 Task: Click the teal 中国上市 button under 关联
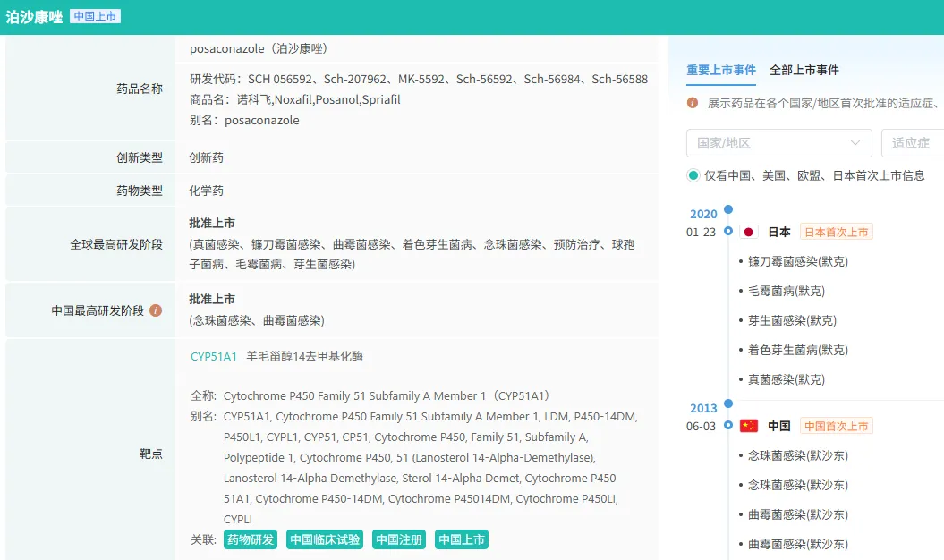coord(462,539)
